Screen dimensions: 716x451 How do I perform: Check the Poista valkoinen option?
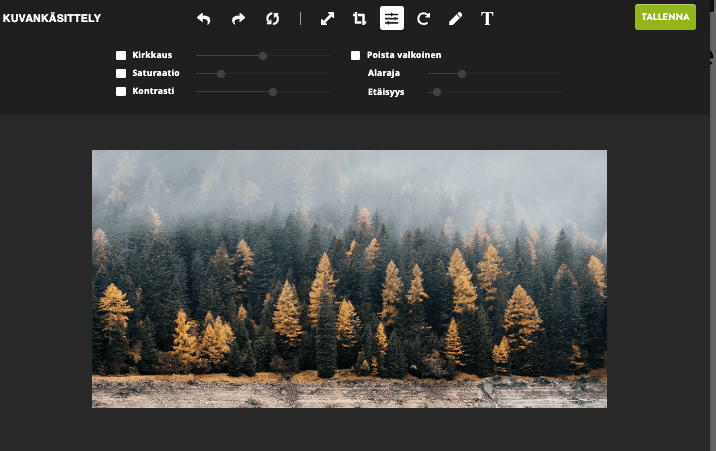(x=355, y=56)
